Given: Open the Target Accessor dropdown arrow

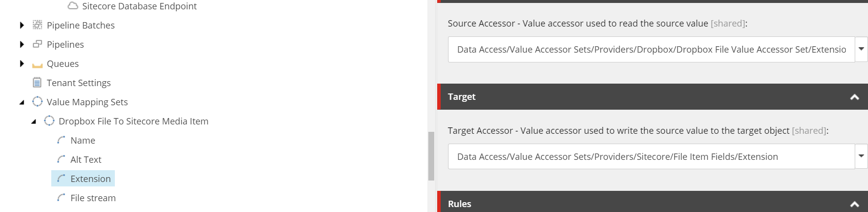Looking at the screenshot, I should tap(861, 156).
